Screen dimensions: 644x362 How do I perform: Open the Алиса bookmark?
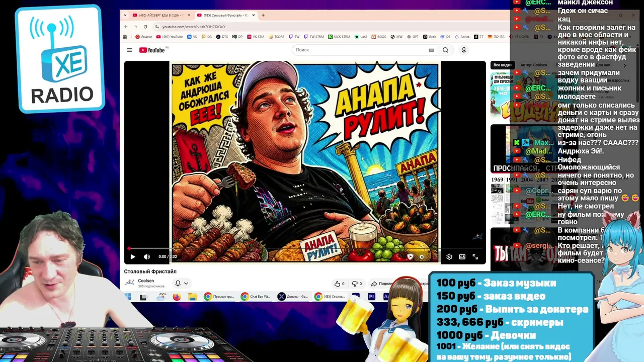[x=462, y=37]
